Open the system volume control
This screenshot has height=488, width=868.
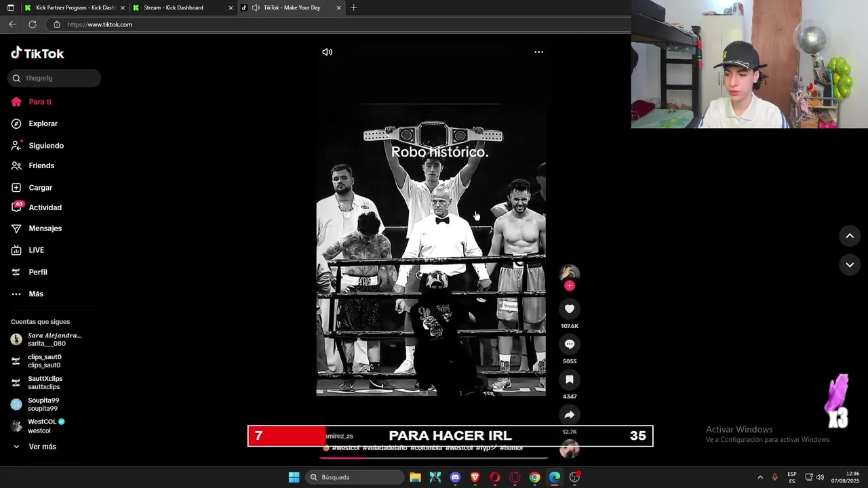pos(820,477)
